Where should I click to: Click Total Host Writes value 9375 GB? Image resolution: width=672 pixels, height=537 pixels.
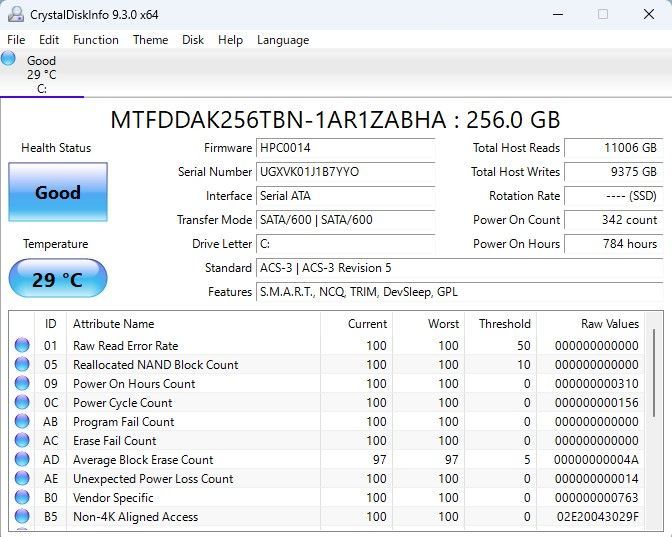(x=614, y=172)
